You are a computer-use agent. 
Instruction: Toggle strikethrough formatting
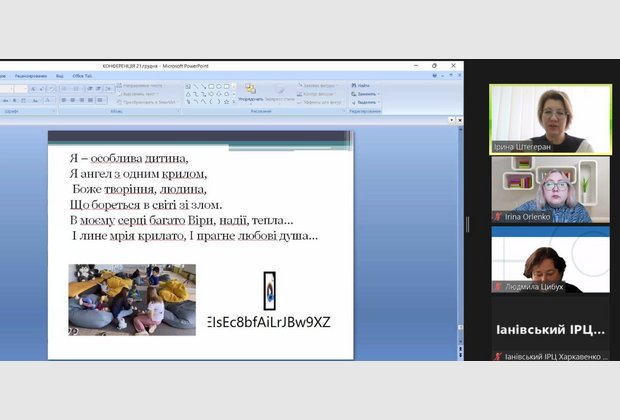6,101
